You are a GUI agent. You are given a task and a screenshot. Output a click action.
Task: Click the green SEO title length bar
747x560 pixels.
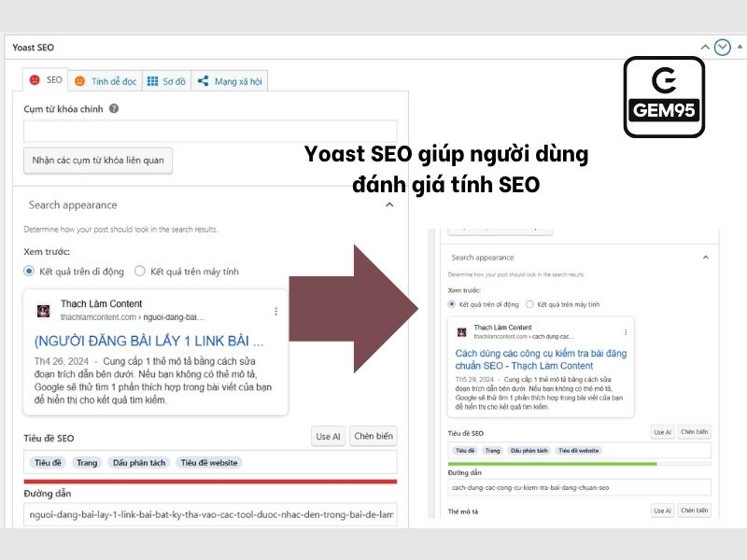[552, 463]
